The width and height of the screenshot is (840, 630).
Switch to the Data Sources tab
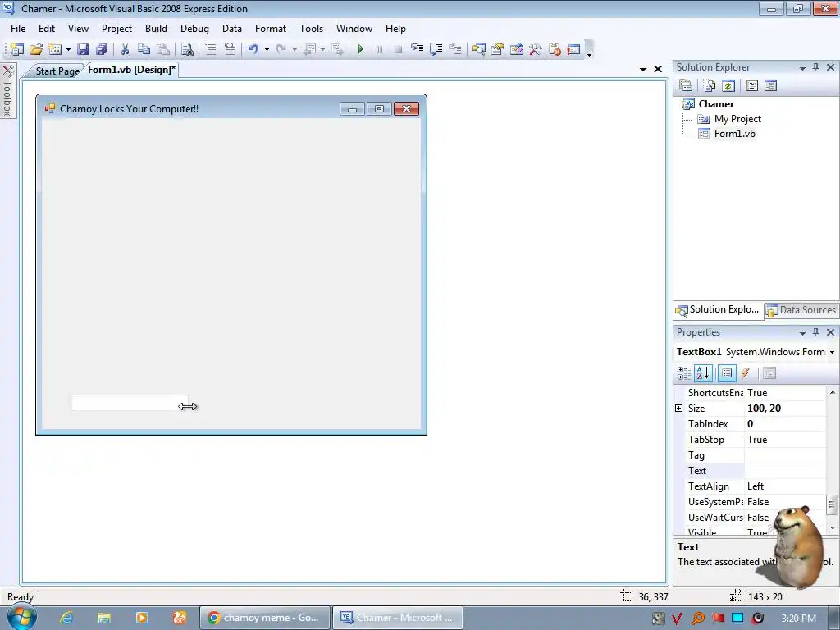click(x=802, y=310)
